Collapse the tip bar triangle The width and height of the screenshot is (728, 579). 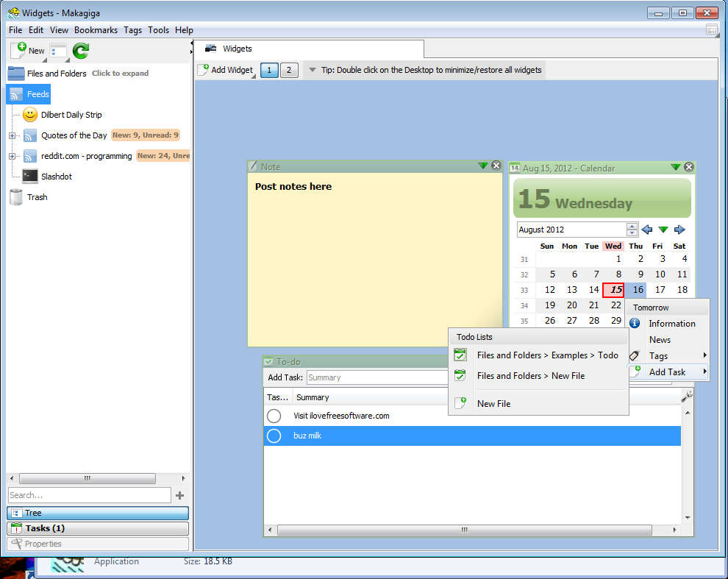313,70
